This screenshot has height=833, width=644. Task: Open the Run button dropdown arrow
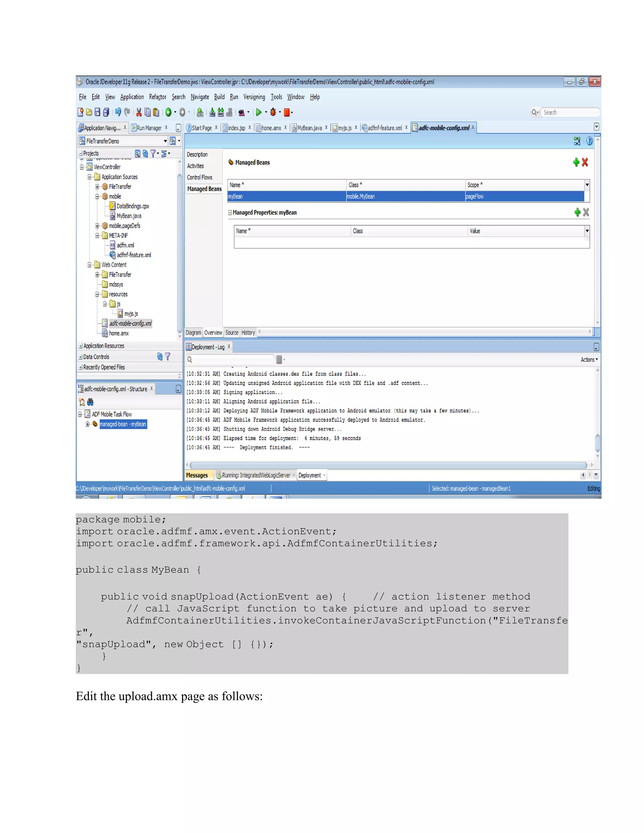[266, 112]
